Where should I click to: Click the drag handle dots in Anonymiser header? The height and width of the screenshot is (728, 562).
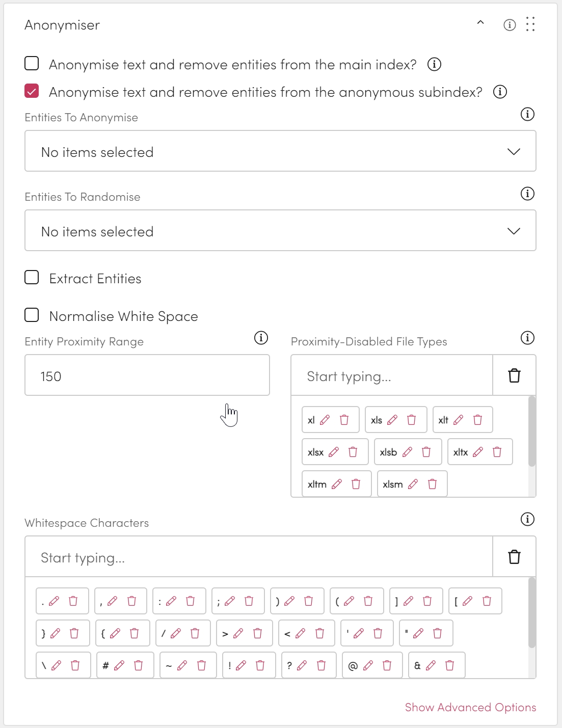tap(530, 24)
